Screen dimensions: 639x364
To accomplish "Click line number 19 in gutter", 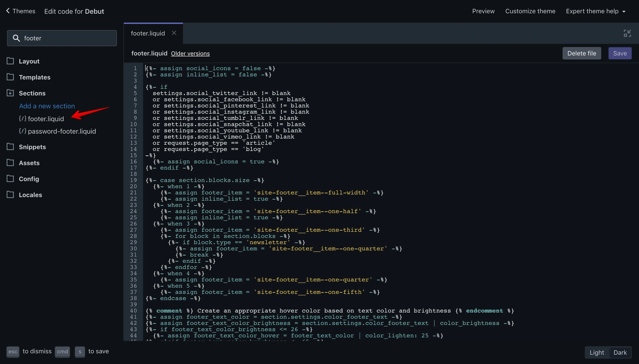I will [x=133, y=180].
